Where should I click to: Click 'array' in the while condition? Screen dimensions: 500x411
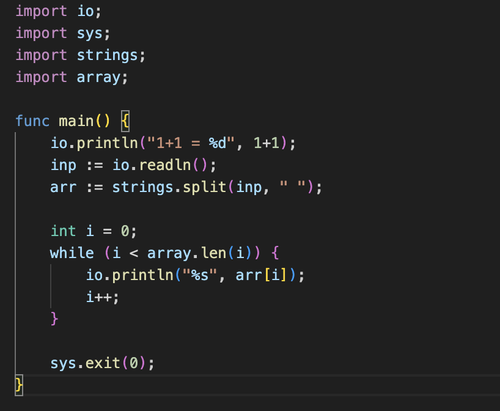click(169, 253)
